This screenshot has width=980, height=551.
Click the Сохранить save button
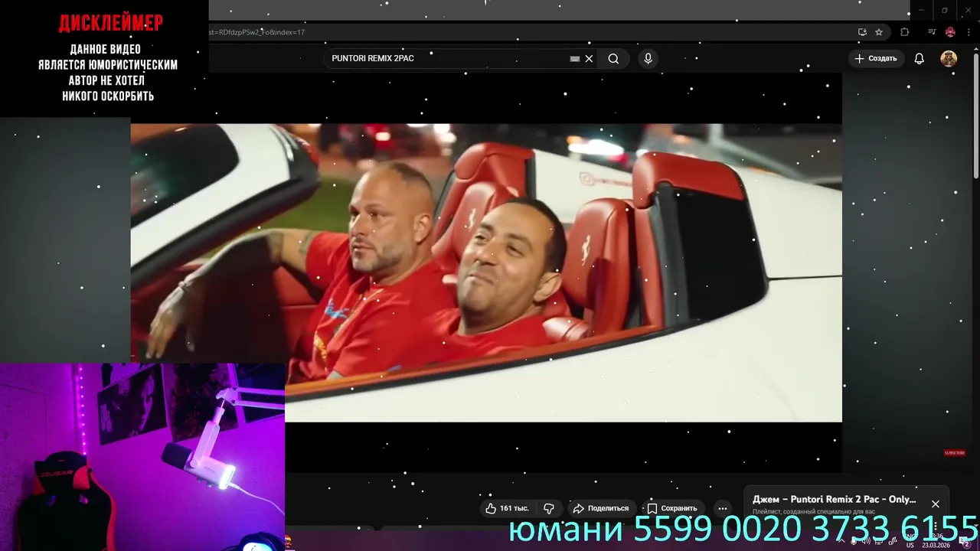tap(672, 508)
